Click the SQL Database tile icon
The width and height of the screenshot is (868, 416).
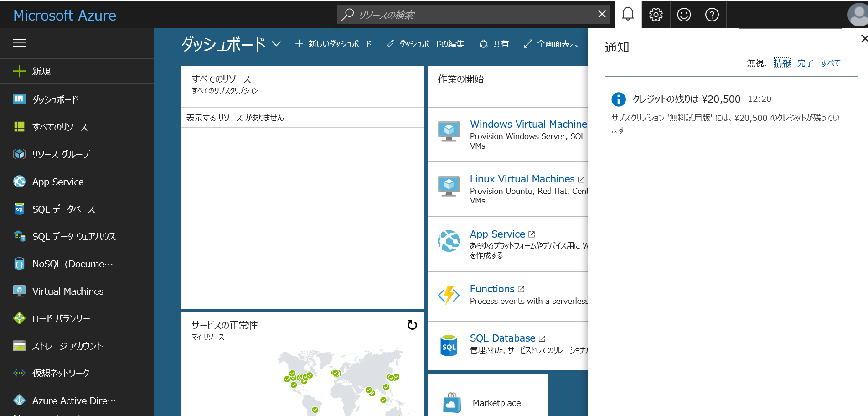click(x=449, y=345)
